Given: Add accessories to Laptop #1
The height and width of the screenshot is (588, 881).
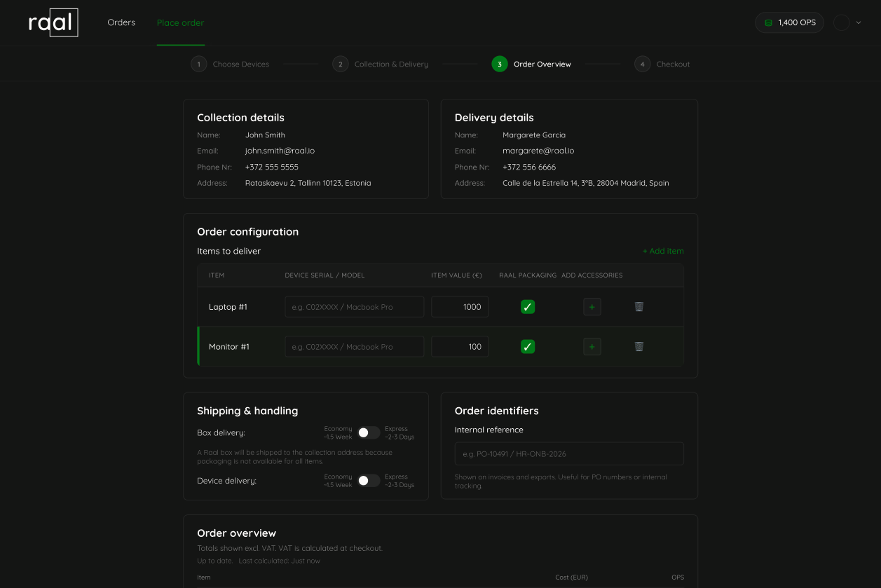Looking at the screenshot, I should coord(592,307).
